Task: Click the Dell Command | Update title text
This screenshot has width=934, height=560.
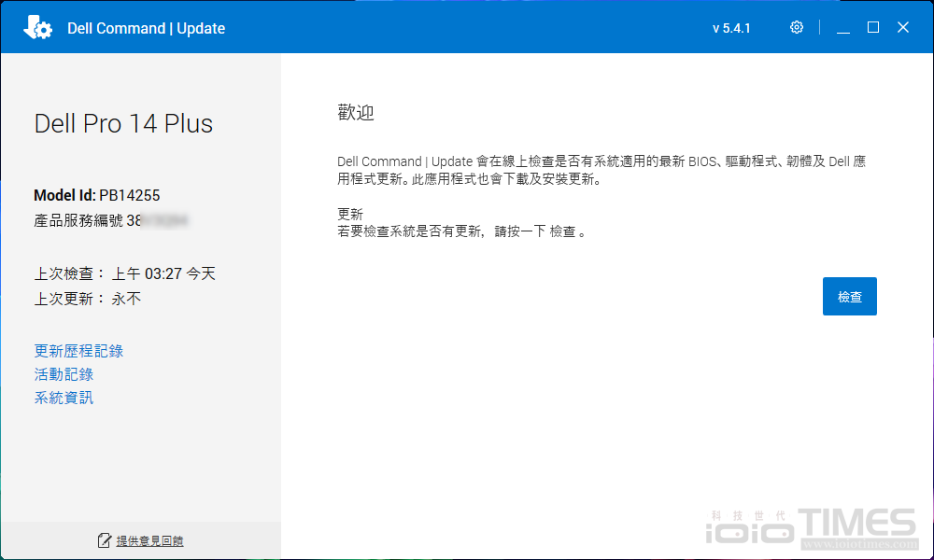Action: (146, 28)
